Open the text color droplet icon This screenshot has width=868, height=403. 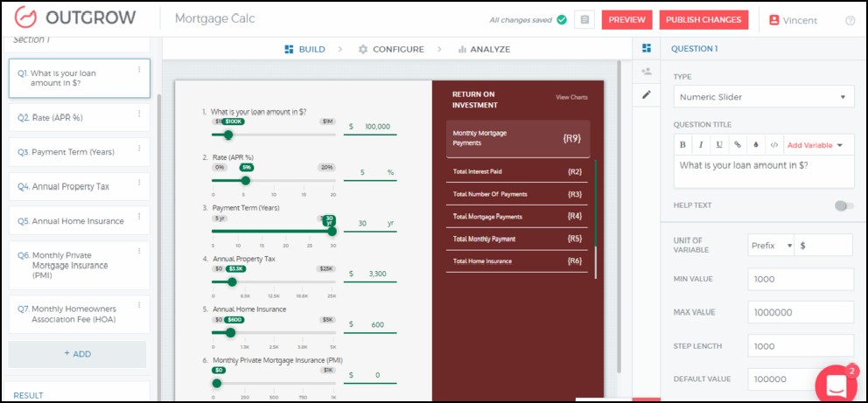pyautogui.click(x=756, y=144)
